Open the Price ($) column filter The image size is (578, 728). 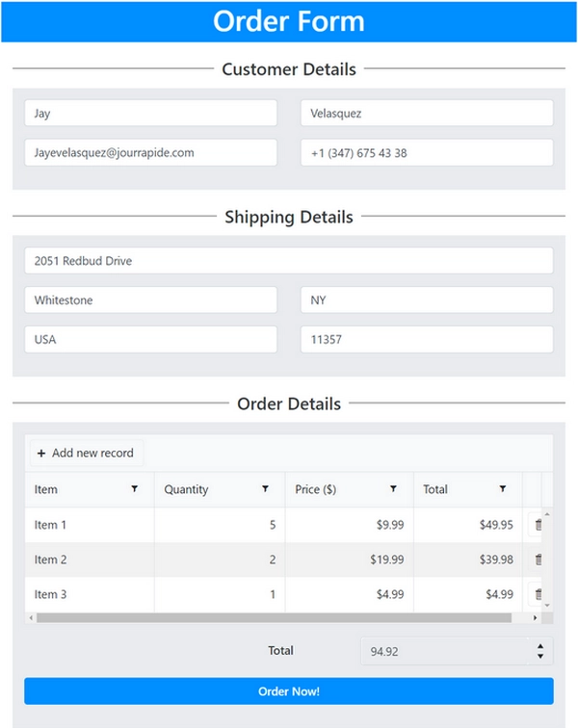pyautogui.click(x=394, y=489)
